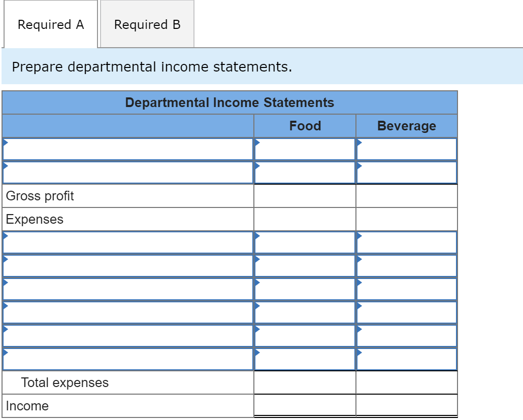Screen dimensions: 523x420
Task: Click Food cell in third expense row
Action: tap(305, 289)
